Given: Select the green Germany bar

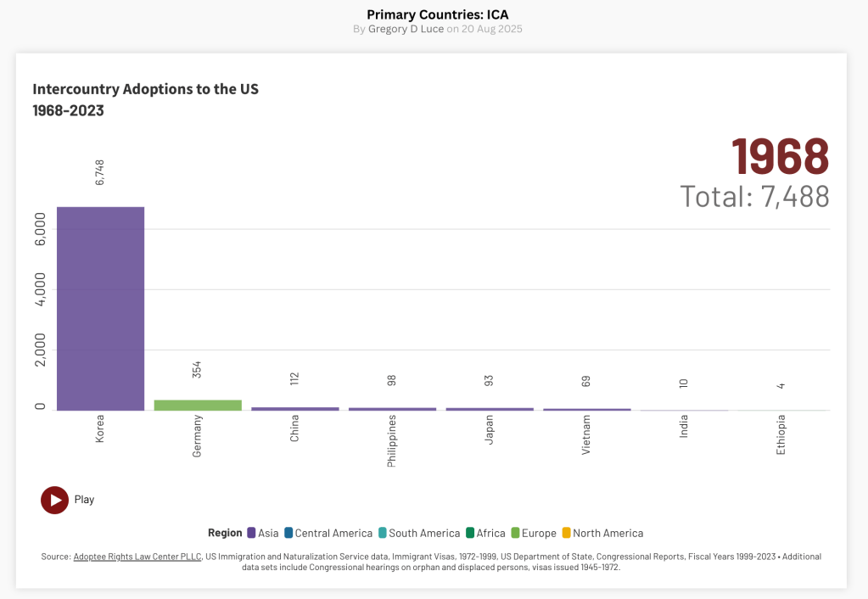Looking at the screenshot, I should [x=198, y=406].
